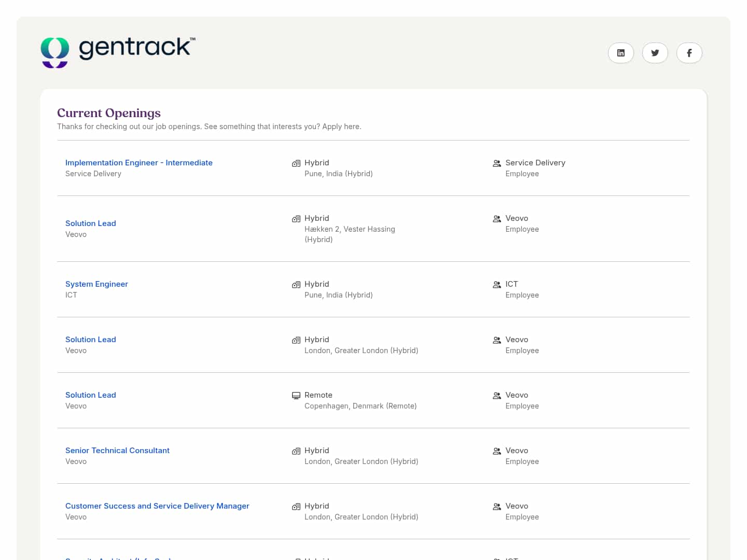Click the "Copenhagen, Denmark (Remote)" location text
747x560 pixels.
[x=361, y=406]
